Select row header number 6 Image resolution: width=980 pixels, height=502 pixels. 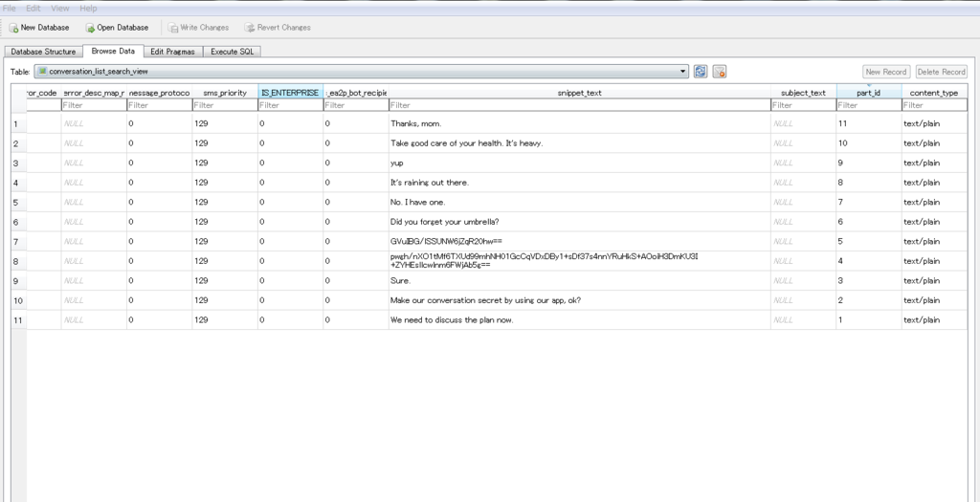[x=18, y=222]
